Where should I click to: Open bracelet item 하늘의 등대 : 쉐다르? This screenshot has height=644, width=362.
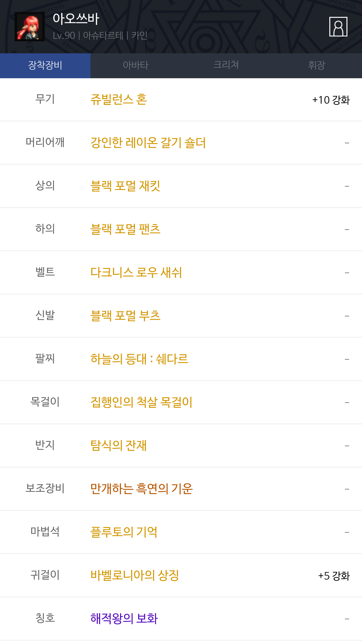click(x=139, y=359)
